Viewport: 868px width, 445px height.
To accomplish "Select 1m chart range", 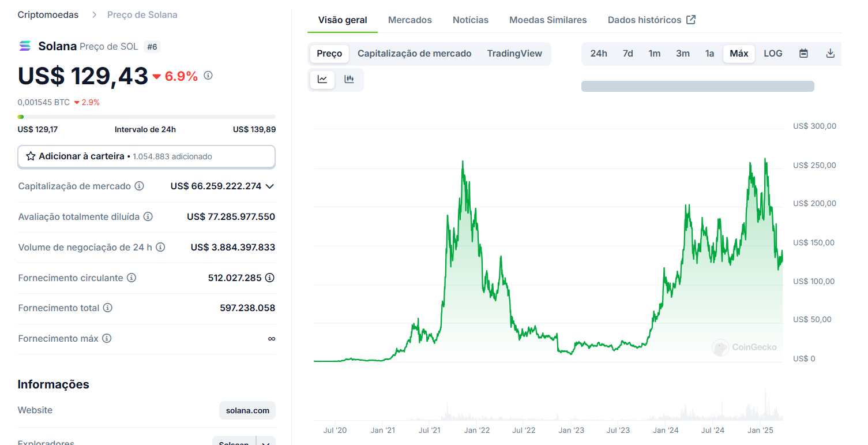I will pos(655,54).
